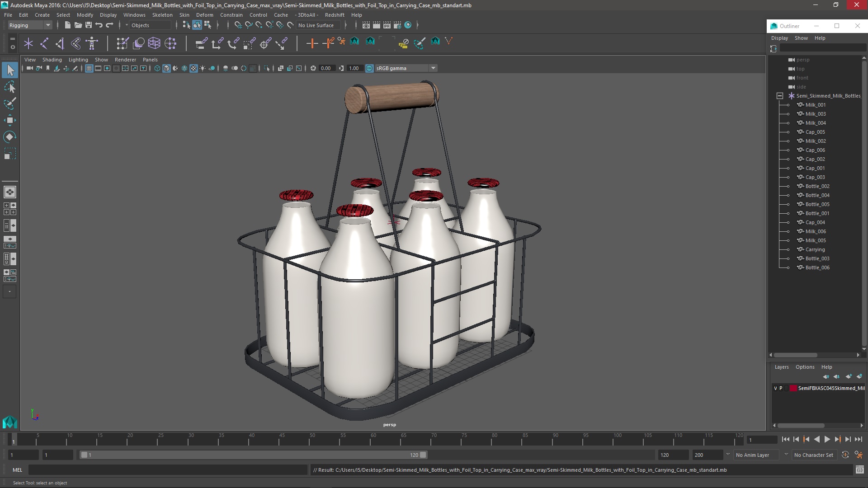
Task: Open the Redshift menu
Action: (335, 15)
